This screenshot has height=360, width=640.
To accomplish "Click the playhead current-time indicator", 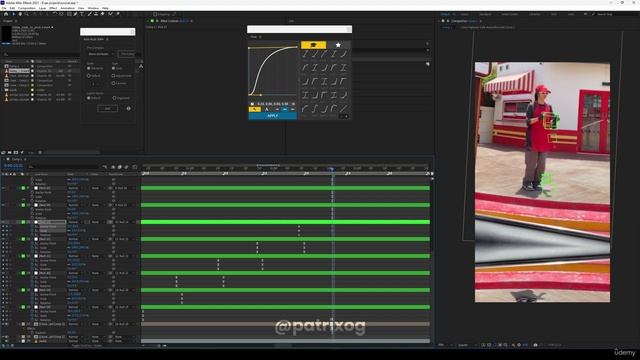I will tap(332, 169).
